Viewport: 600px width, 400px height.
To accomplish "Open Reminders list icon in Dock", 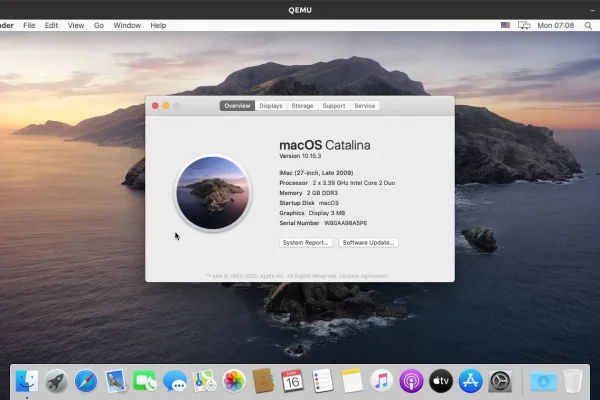I will click(x=322, y=381).
